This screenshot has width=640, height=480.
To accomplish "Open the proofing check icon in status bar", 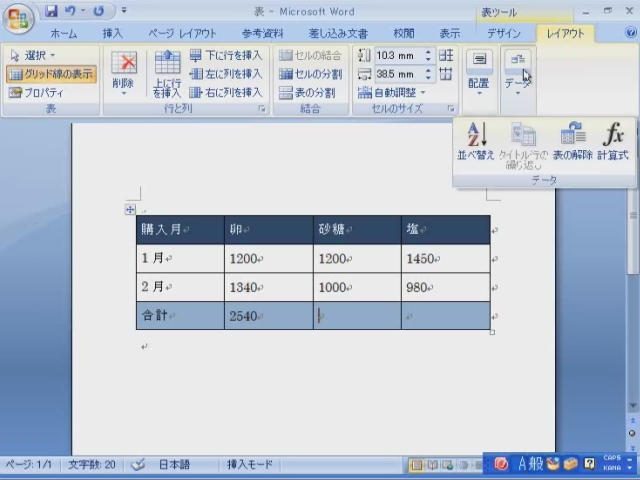I will pos(138,465).
